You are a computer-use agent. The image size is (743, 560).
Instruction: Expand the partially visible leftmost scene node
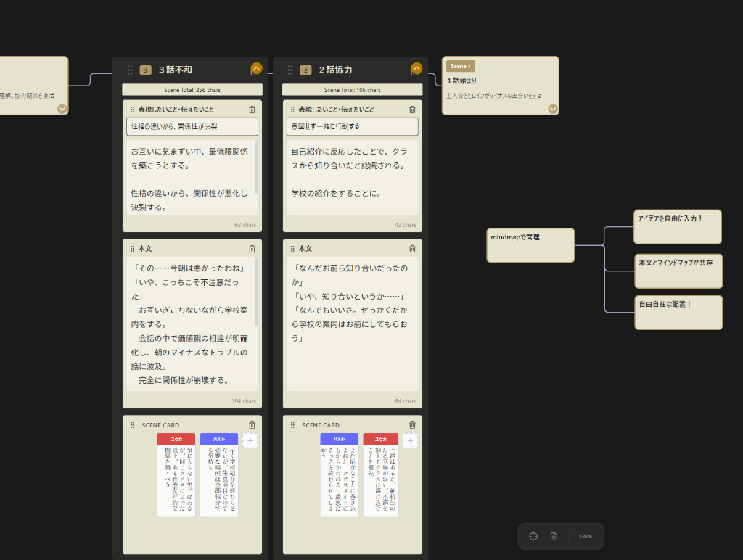pos(62,109)
